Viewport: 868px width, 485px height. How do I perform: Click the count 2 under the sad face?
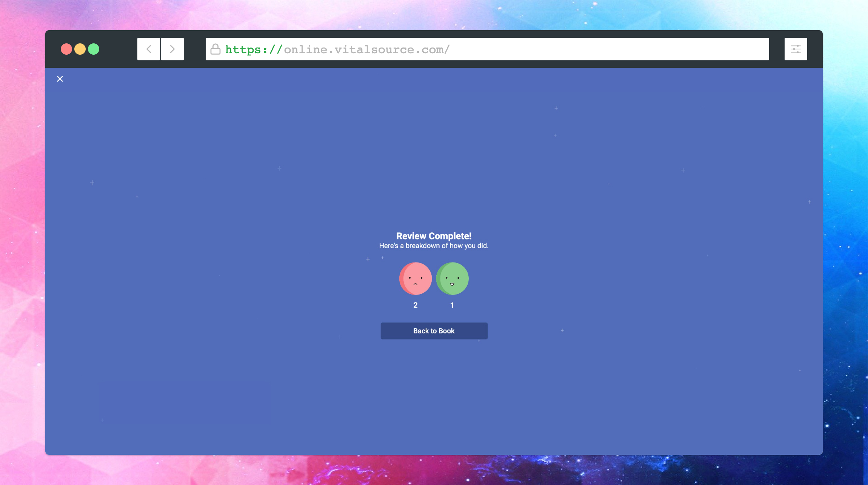click(416, 305)
